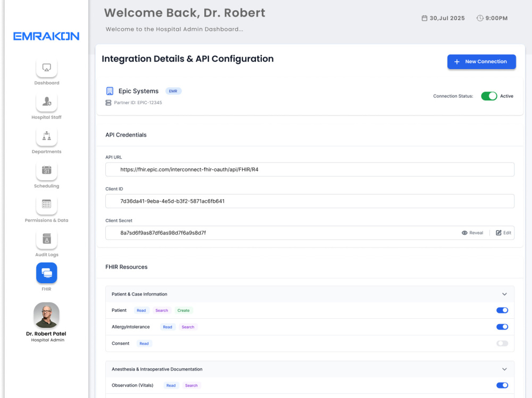Open Permissions & Data sidebar icon
The image size is (532, 398).
point(46,205)
